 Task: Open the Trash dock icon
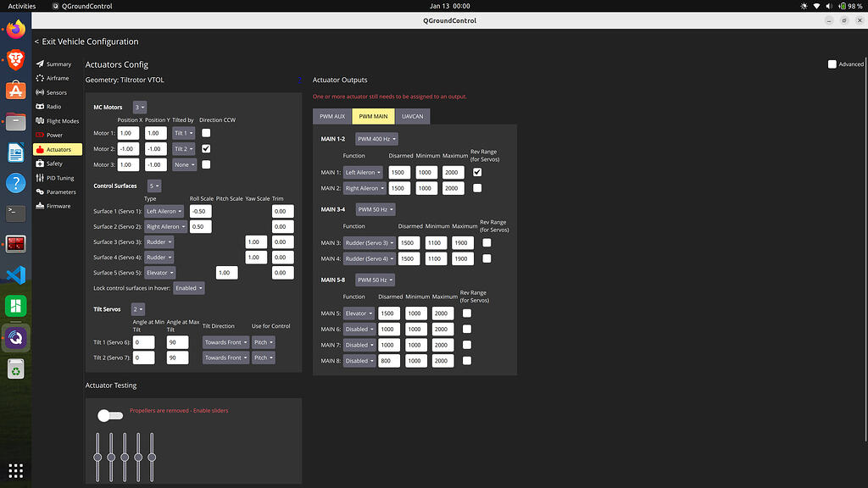[x=15, y=369]
